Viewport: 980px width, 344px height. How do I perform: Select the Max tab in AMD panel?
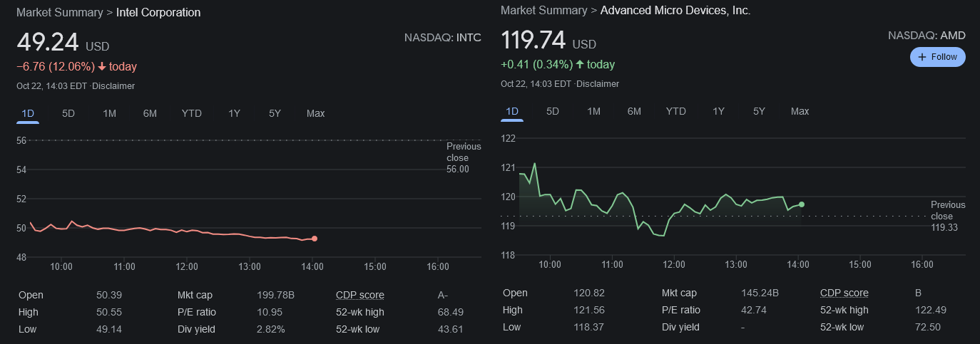tap(800, 111)
